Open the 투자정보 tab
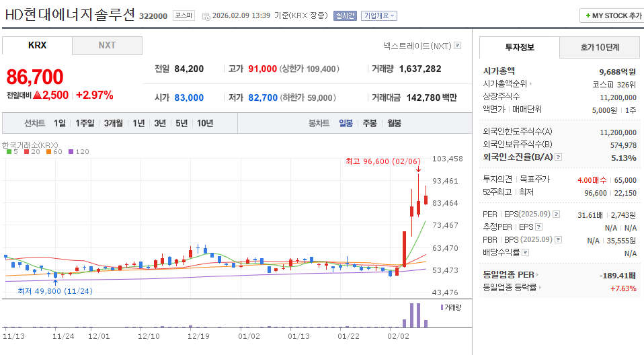The width and height of the screenshot is (644, 355). coord(520,47)
